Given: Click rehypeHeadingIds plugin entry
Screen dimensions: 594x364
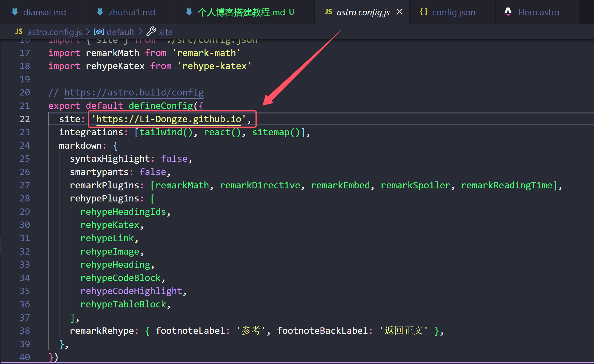Looking at the screenshot, I should point(123,212).
